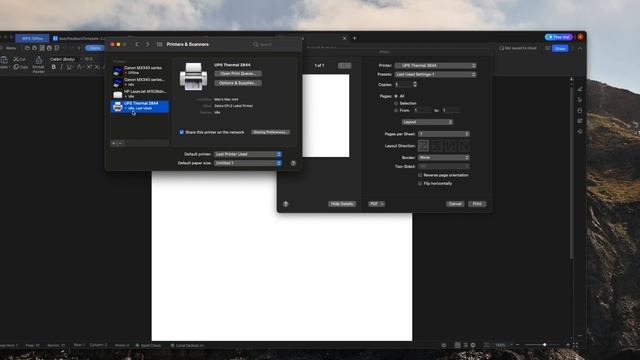This screenshot has width=640, height=360.
Task: Go back in Printers & Scanners window
Action: click(137, 44)
